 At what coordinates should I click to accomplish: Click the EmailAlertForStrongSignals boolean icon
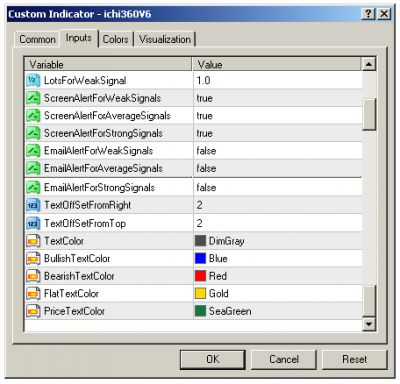pos(33,187)
